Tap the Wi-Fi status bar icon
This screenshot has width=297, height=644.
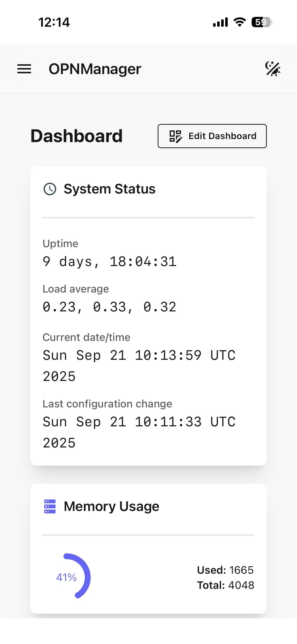pos(240,22)
